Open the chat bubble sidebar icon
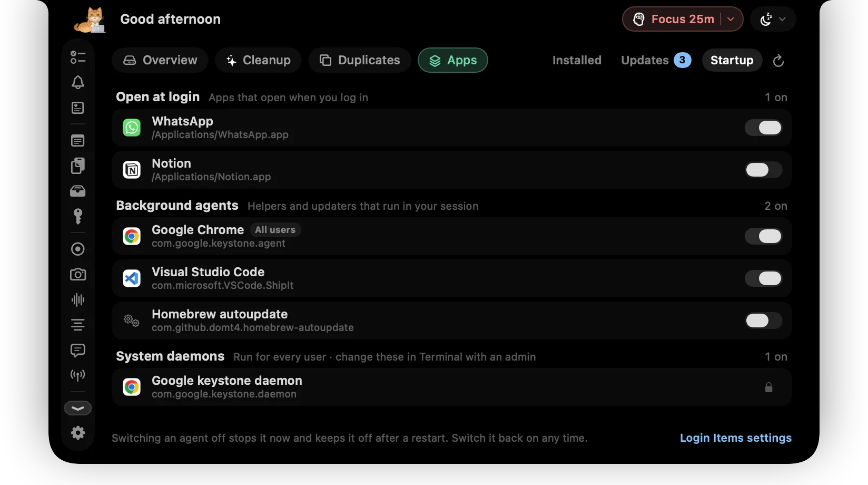Screen dimensions: 868x485 coord(78,350)
